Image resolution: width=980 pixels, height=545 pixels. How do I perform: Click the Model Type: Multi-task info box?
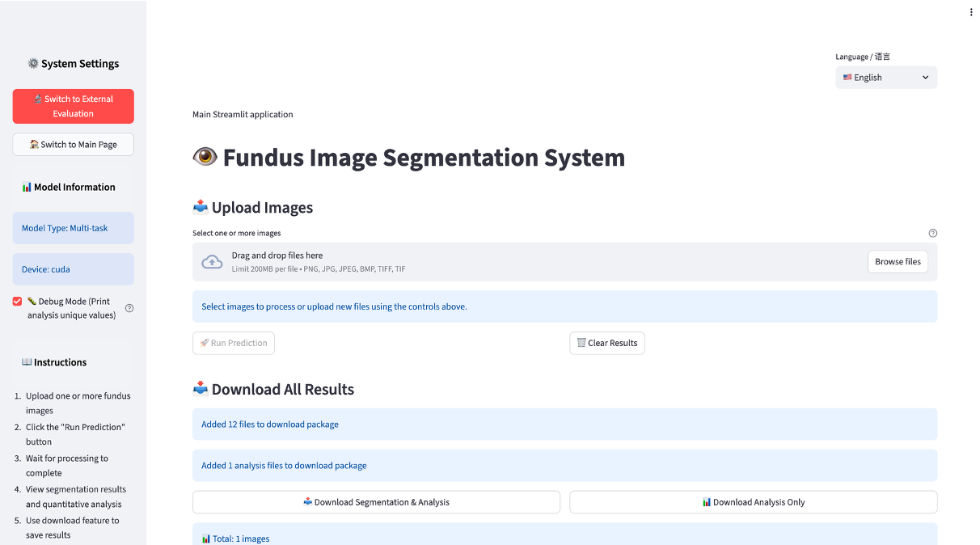point(74,228)
